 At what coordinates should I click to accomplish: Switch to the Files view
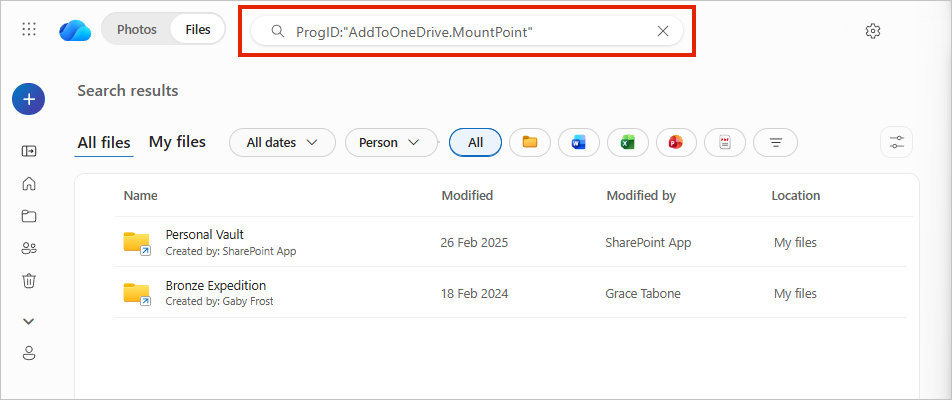(198, 29)
